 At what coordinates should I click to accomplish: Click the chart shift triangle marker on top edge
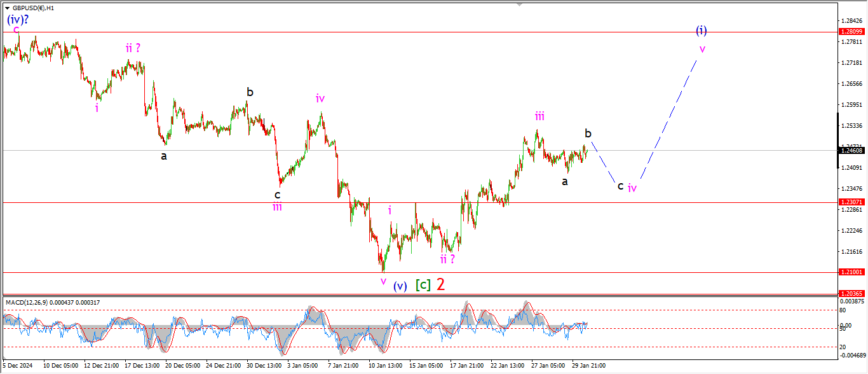pyautogui.click(x=520, y=5)
